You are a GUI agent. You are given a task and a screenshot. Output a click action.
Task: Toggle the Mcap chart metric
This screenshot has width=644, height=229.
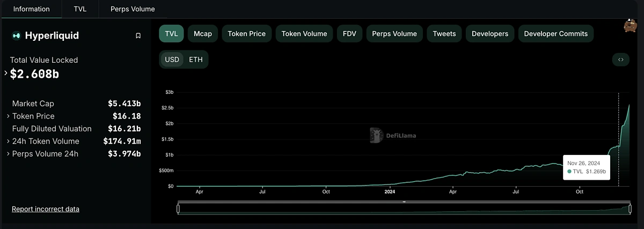coord(203,33)
